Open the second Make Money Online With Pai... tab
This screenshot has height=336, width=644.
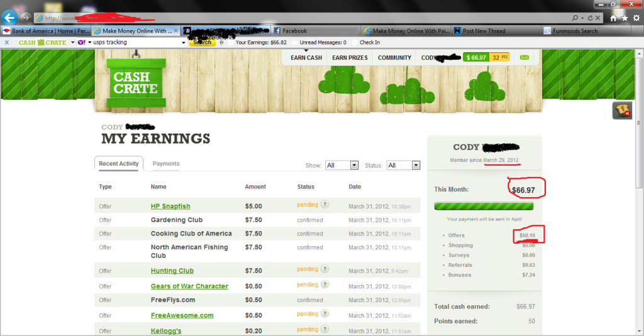[406, 31]
